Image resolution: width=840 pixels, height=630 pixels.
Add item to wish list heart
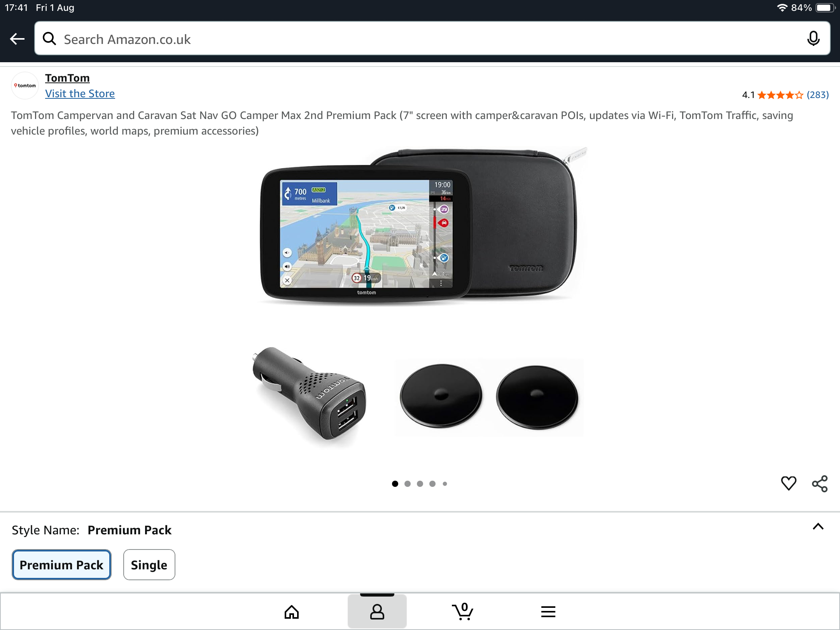click(x=789, y=483)
